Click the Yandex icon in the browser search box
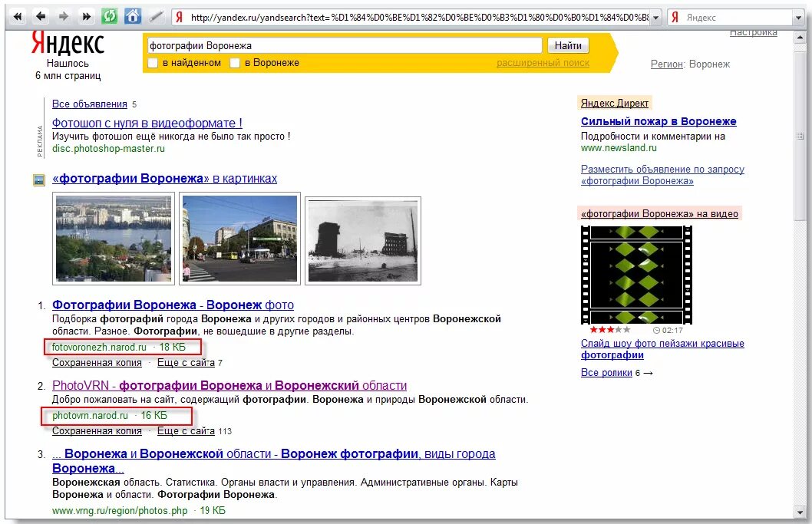812x524 pixels. point(675,17)
